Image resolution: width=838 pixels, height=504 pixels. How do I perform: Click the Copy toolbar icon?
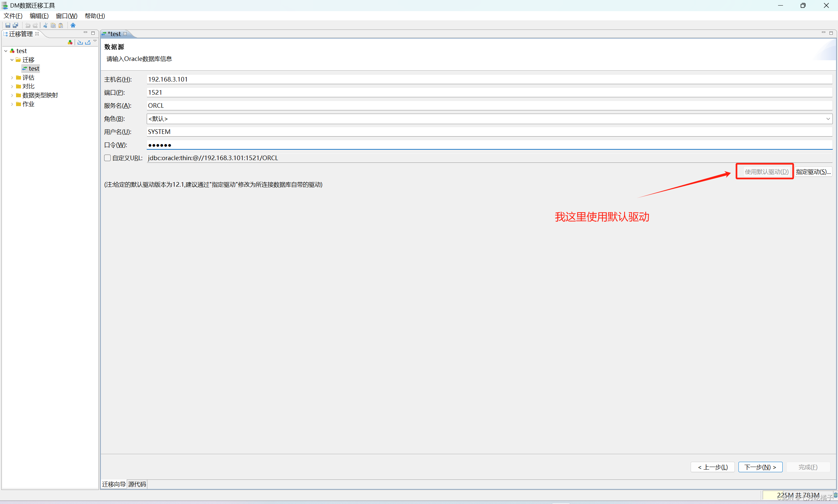tap(53, 26)
